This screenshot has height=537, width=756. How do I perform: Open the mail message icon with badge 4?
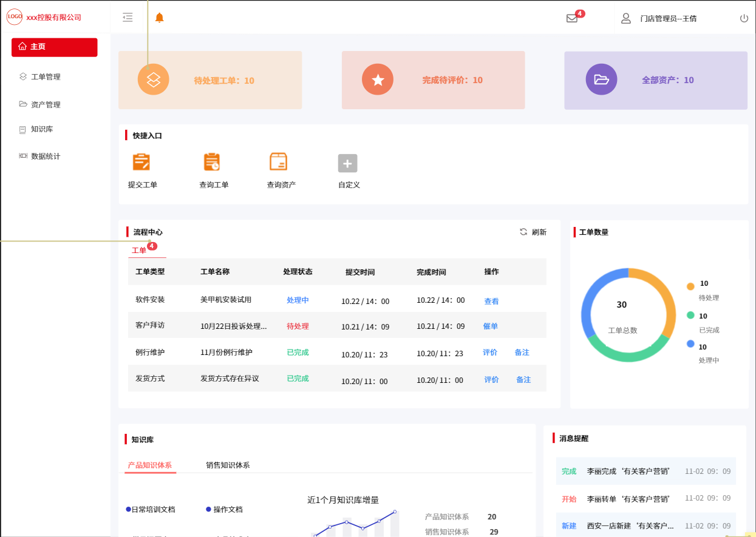[571, 18]
